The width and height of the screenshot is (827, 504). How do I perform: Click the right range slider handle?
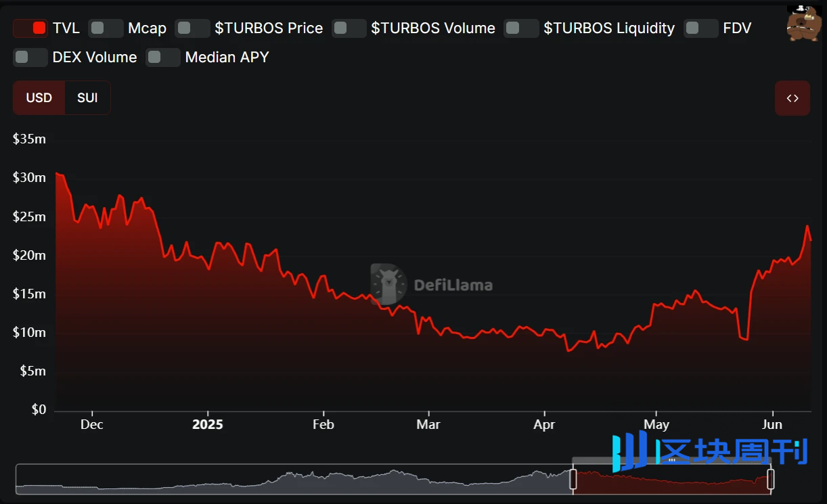(x=770, y=480)
